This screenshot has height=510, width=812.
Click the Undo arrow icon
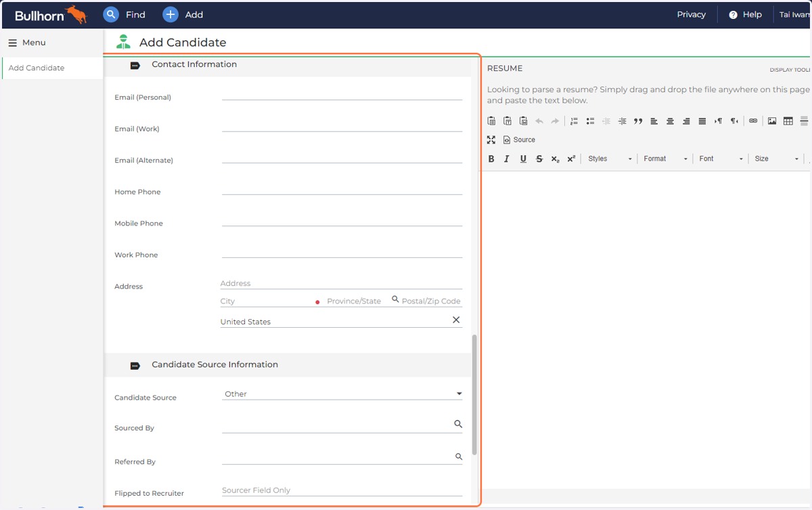(x=539, y=121)
